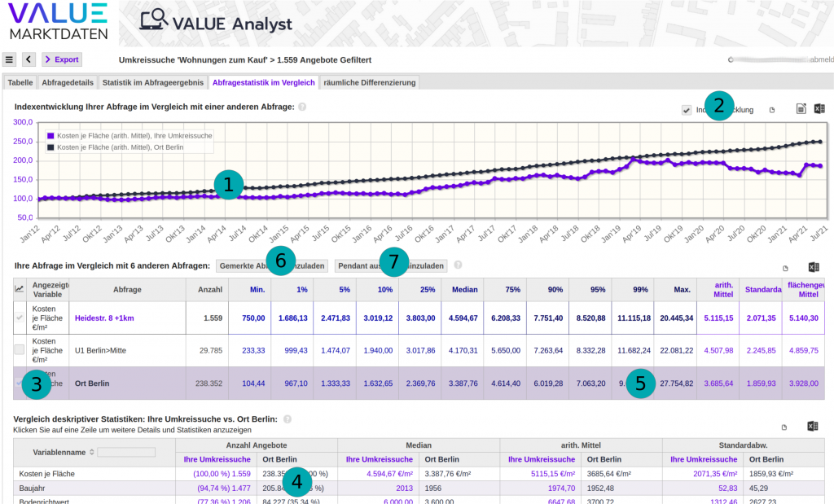Click the 5115,15 €/m² arith. Mittel value
Viewport: 834px width, 504px height.
coord(553,474)
